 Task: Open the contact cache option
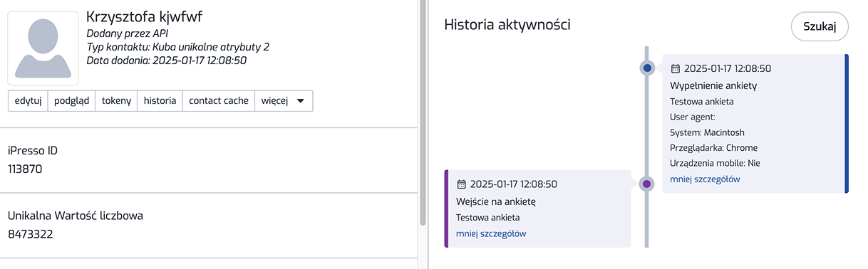coord(219,101)
